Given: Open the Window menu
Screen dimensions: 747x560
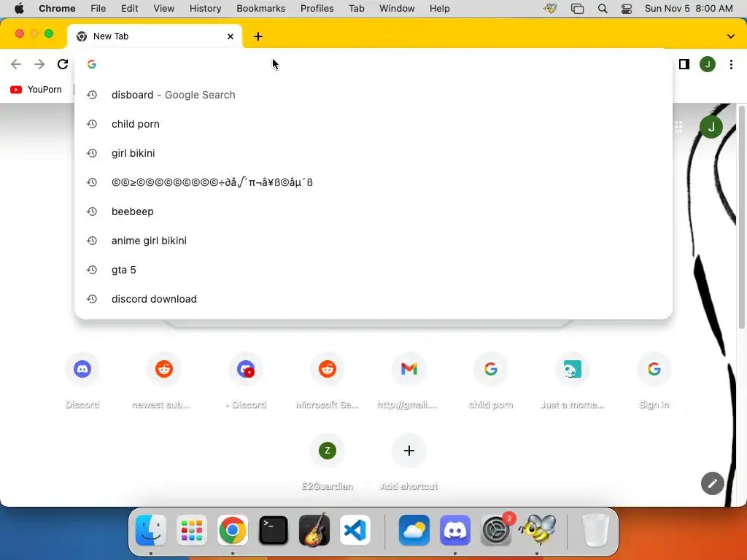Looking at the screenshot, I should [397, 9].
